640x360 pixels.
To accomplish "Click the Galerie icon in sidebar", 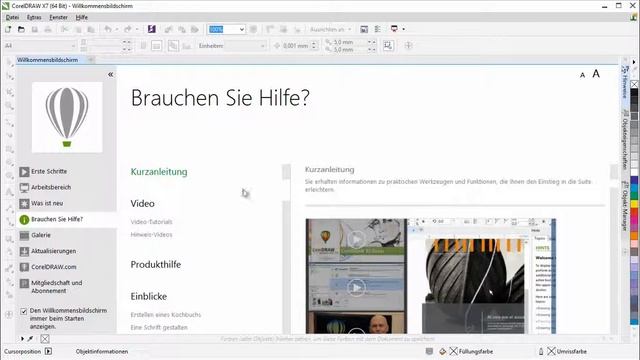I will pyautogui.click(x=24, y=235).
